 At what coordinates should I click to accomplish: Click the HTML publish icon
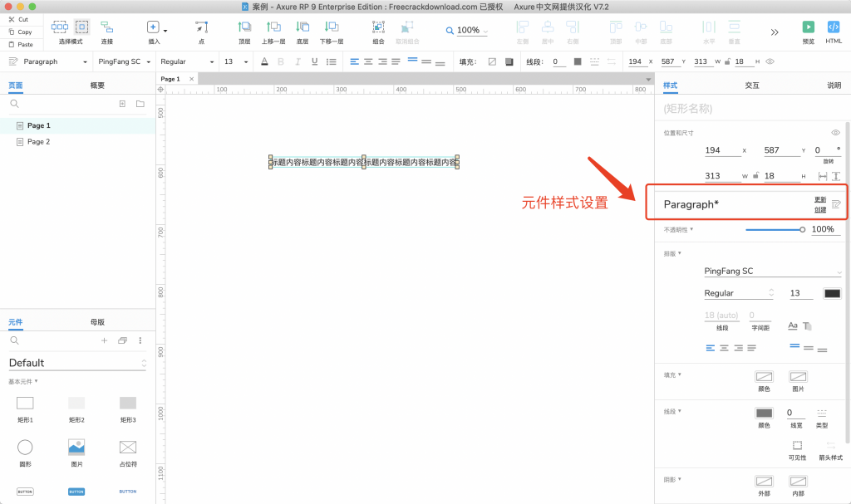834,27
